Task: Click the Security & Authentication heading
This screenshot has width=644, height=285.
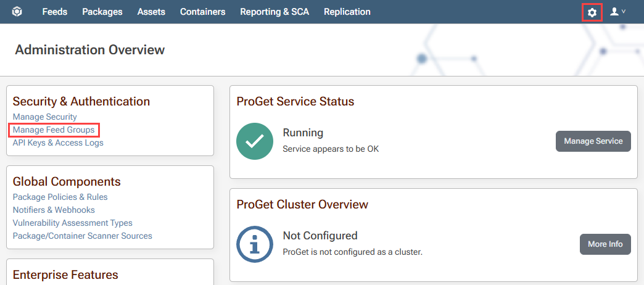Action: (x=81, y=101)
